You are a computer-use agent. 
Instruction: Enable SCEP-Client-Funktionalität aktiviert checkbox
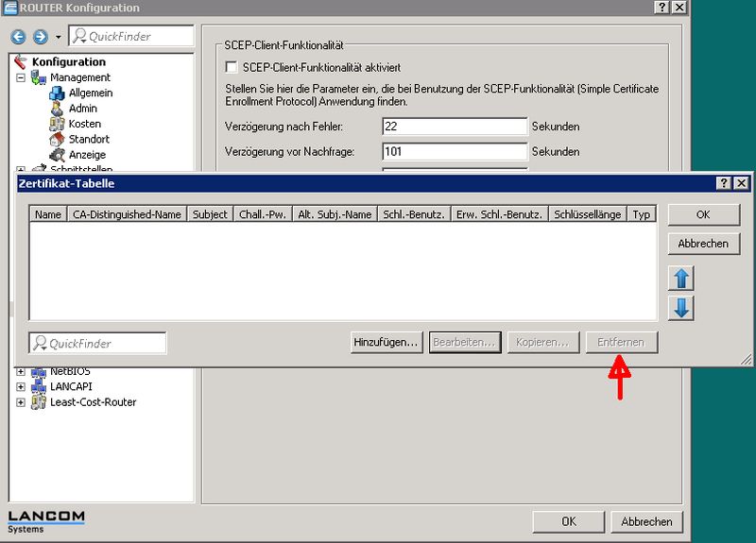(x=232, y=67)
